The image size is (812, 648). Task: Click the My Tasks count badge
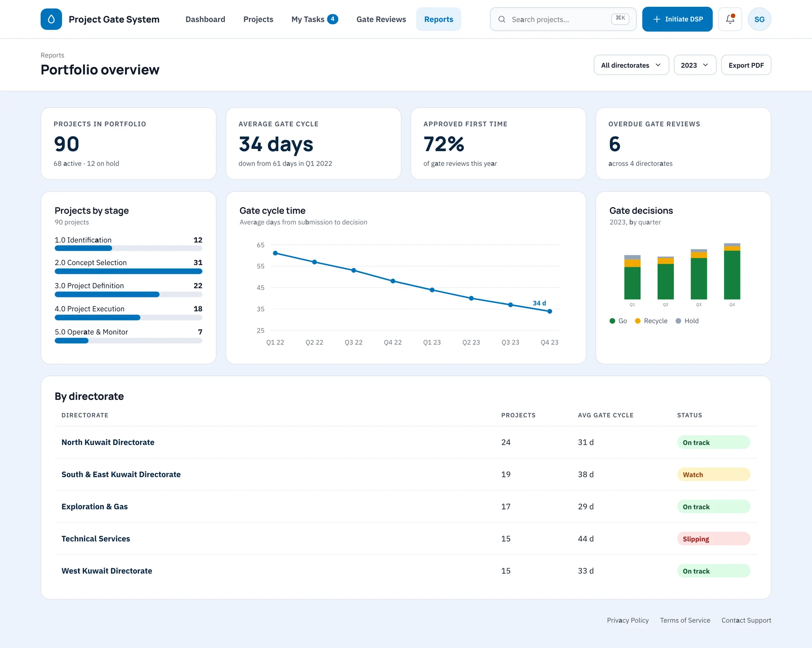pos(332,19)
